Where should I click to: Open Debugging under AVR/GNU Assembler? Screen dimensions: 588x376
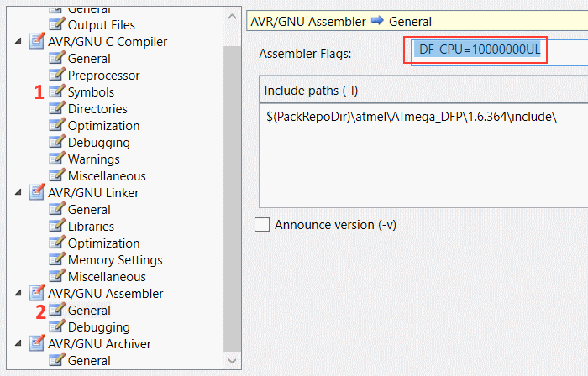coord(98,327)
